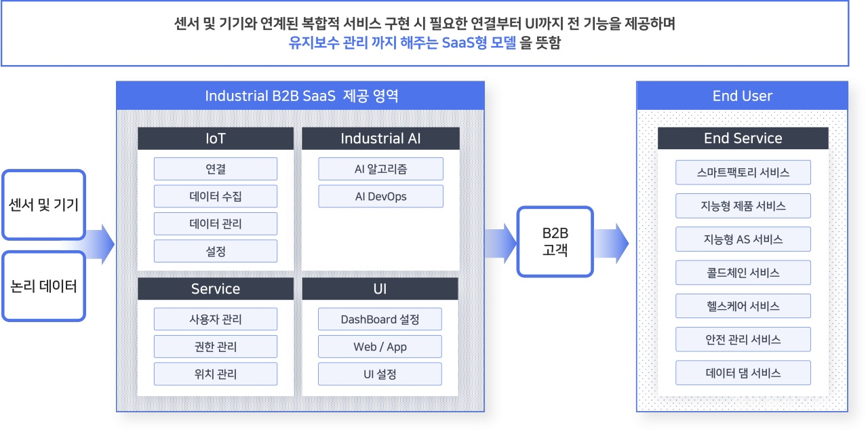Image resolution: width=868 pixels, height=432 pixels.
Task: Click the Industrial AI header
Action: tap(380, 138)
